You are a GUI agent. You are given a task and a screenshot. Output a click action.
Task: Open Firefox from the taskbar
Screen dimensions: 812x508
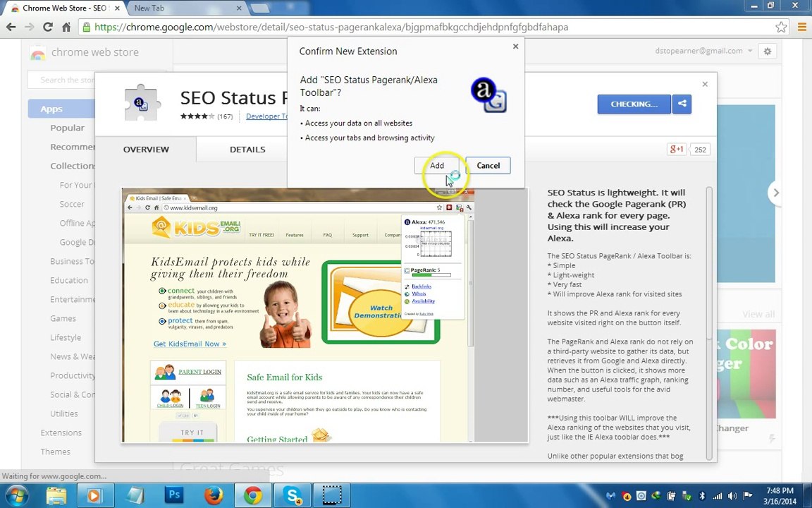[x=214, y=495]
